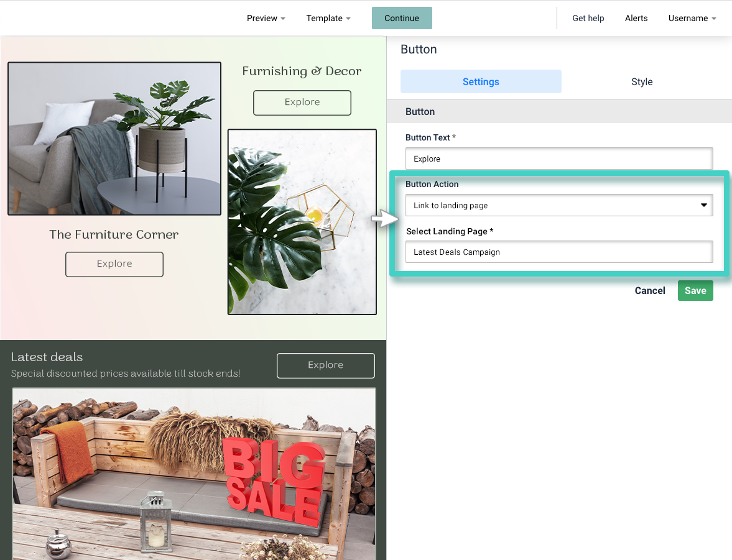Switch to the Settings tab
Viewport: 732px width, 560px height.
(x=481, y=81)
